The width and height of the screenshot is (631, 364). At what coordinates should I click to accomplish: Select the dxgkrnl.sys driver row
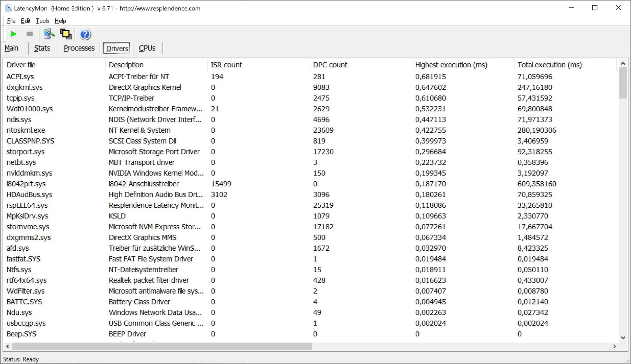[25, 87]
